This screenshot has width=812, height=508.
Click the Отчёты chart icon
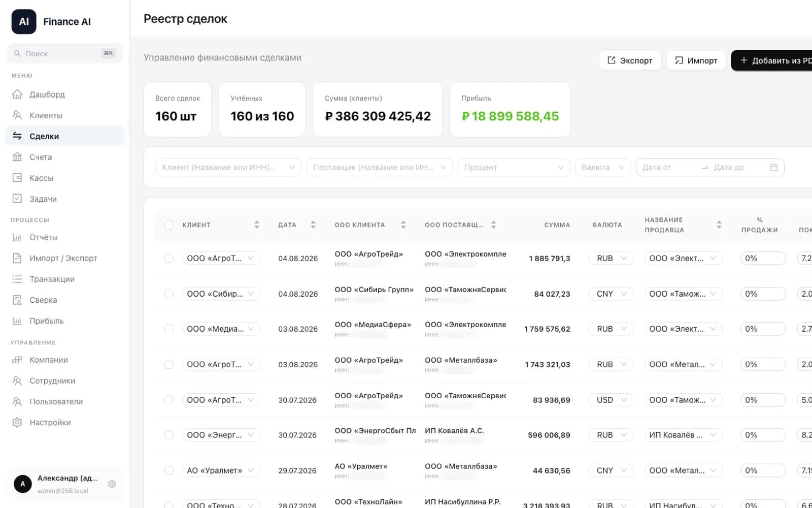pos(17,237)
